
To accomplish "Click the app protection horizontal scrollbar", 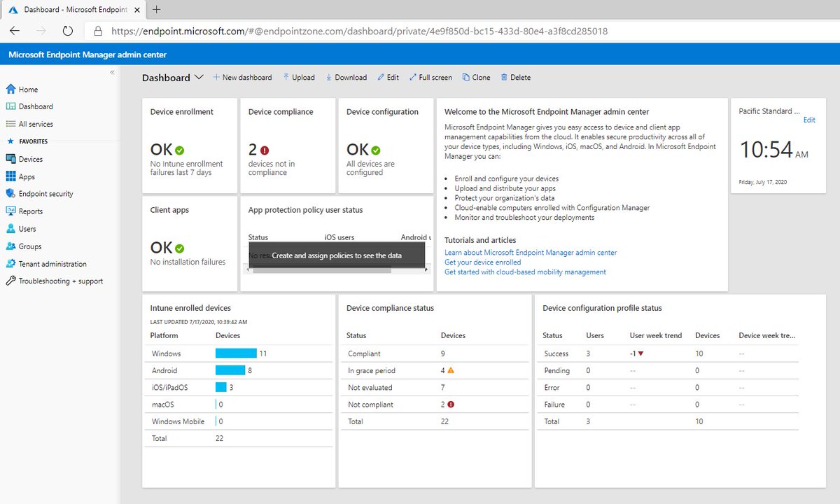I will (322, 269).
